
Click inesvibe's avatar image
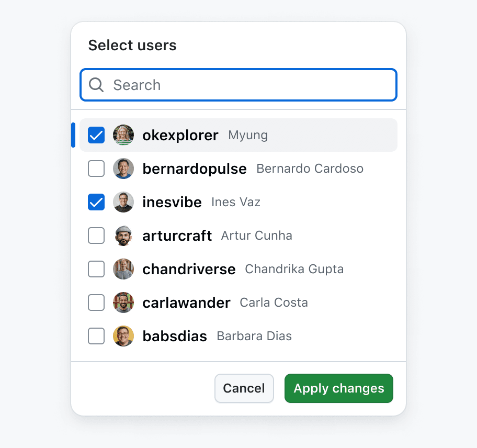123,202
